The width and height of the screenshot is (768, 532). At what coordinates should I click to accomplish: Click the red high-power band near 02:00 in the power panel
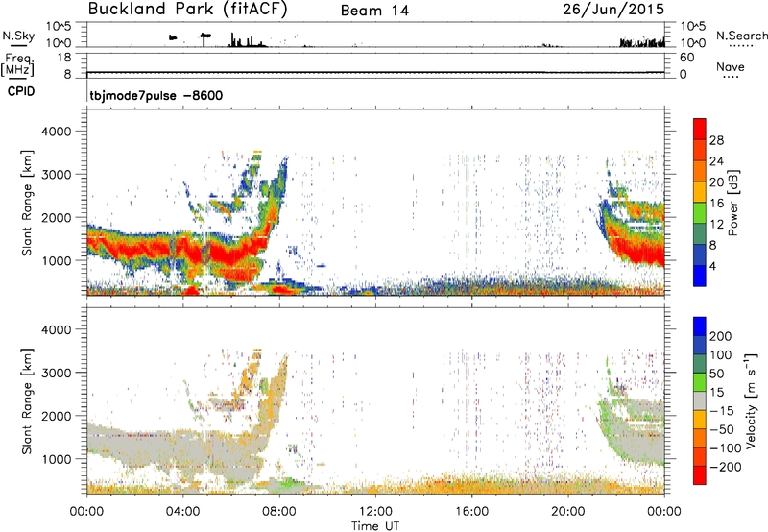point(134,248)
